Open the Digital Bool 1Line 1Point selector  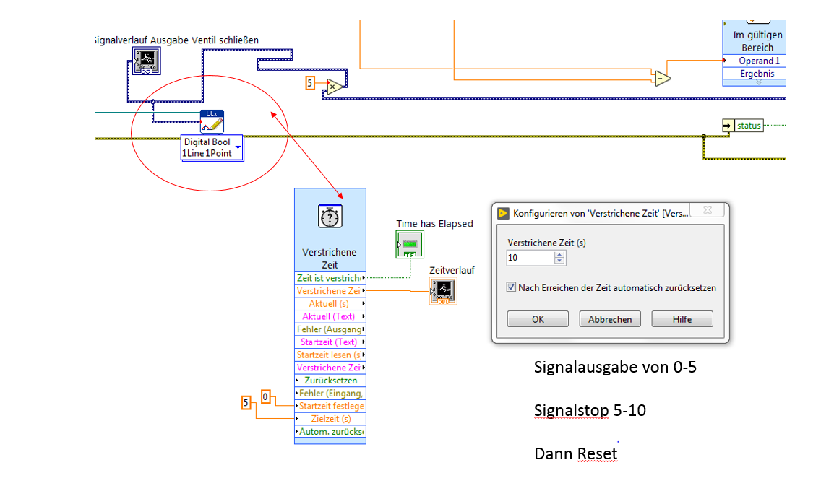click(x=212, y=147)
